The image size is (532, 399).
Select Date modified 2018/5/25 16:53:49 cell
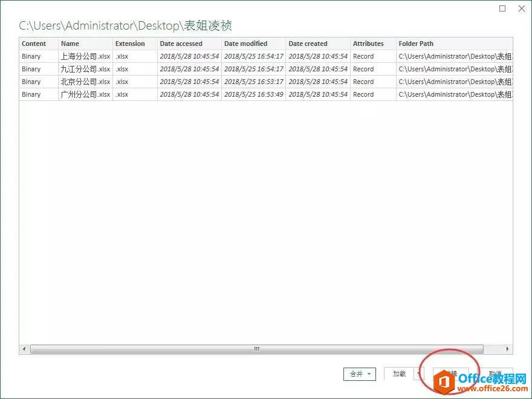click(x=254, y=94)
